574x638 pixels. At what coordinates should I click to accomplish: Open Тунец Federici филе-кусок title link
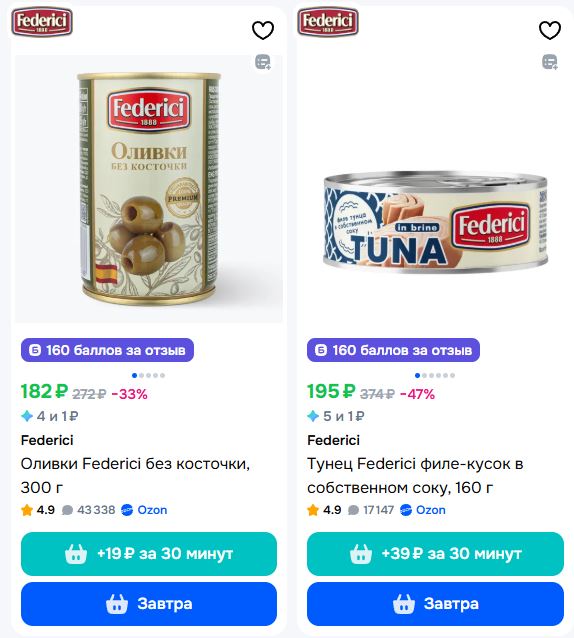415,475
